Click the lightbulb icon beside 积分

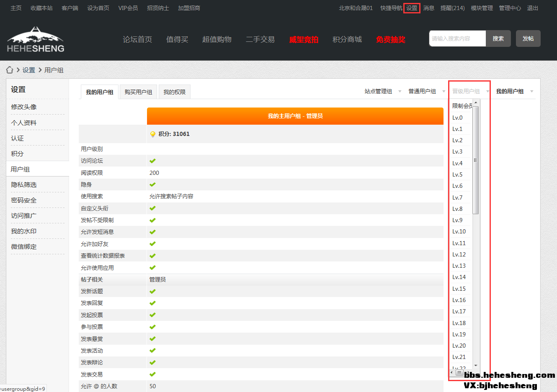coord(153,134)
